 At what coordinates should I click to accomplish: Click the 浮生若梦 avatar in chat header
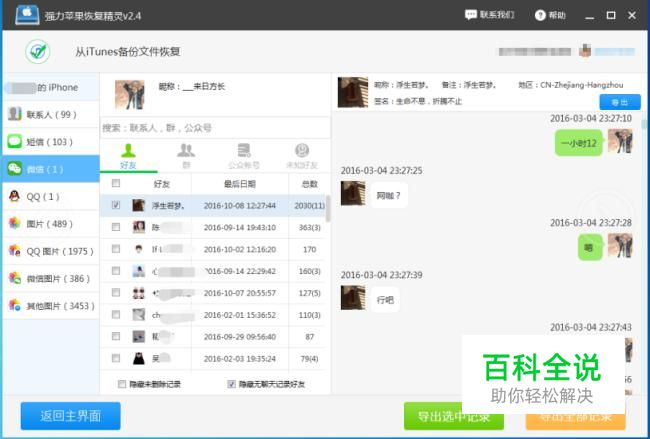[x=353, y=92]
